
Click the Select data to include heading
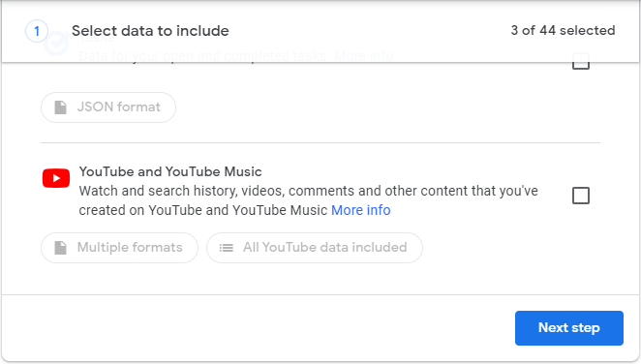click(x=150, y=31)
